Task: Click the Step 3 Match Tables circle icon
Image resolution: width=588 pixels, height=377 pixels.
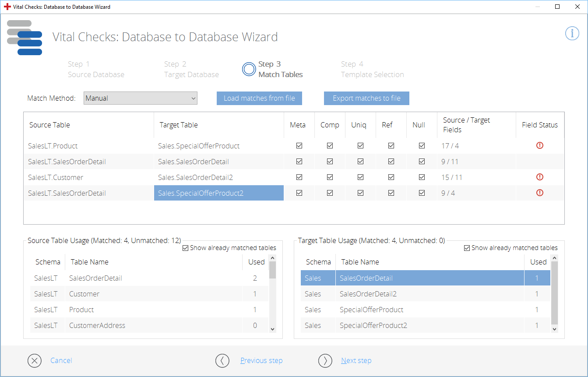Action: coord(249,69)
